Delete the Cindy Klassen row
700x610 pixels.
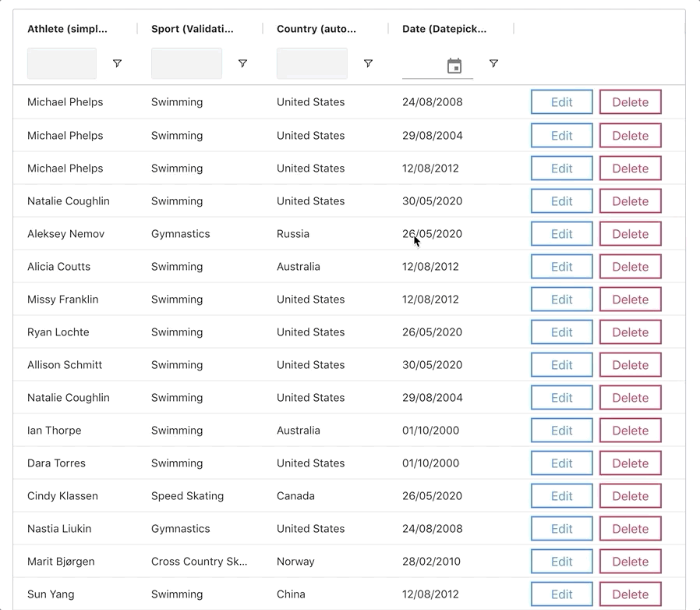[x=631, y=496]
